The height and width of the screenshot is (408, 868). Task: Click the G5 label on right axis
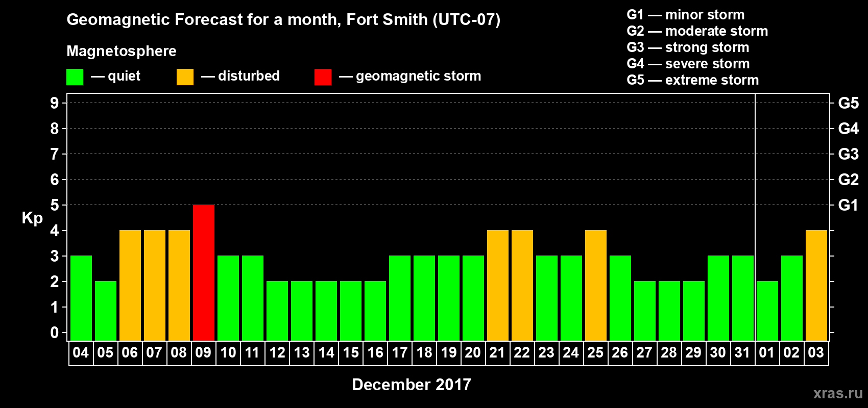[848, 103]
